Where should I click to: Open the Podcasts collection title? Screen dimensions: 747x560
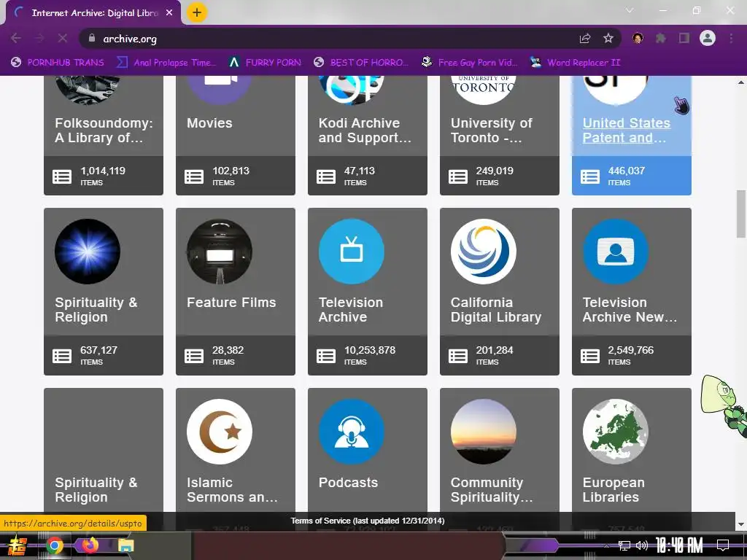click(348, 483)
